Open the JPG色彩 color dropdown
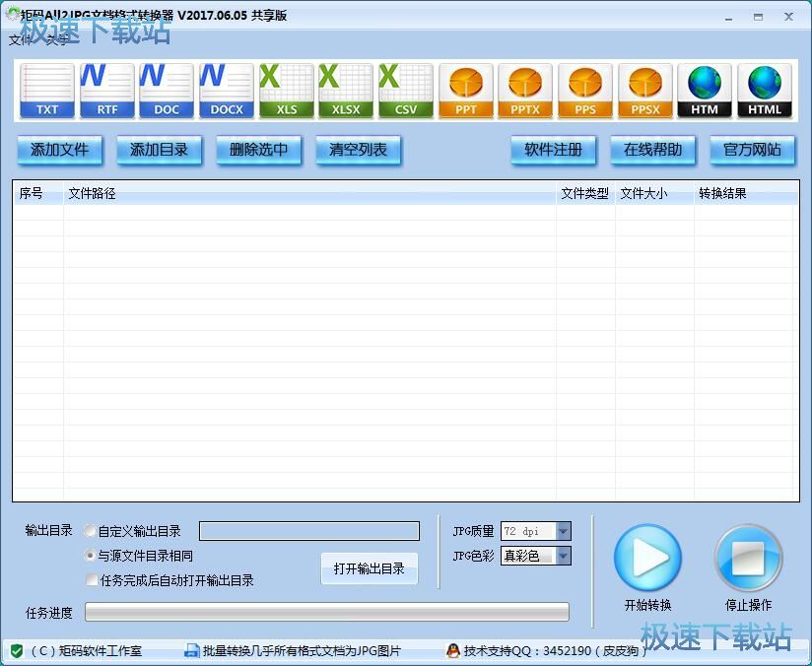 [x=561, y=555]
